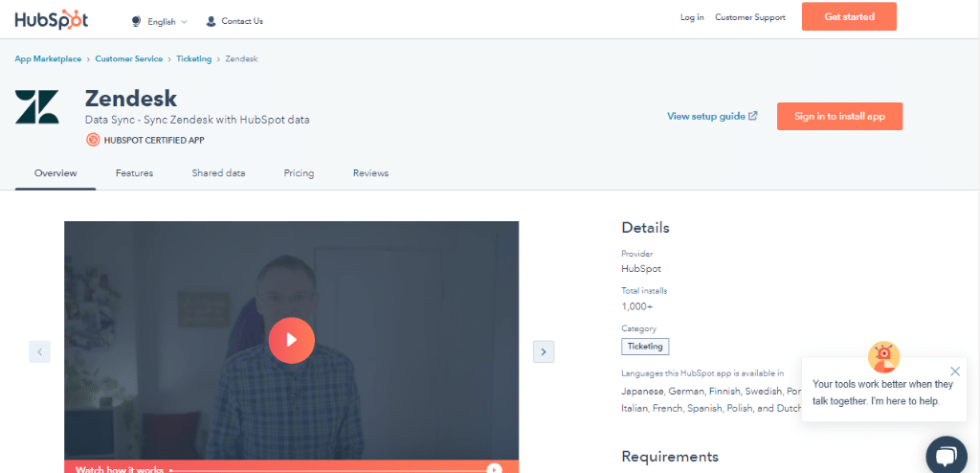Click Sign in to install app

click(839, 117)
